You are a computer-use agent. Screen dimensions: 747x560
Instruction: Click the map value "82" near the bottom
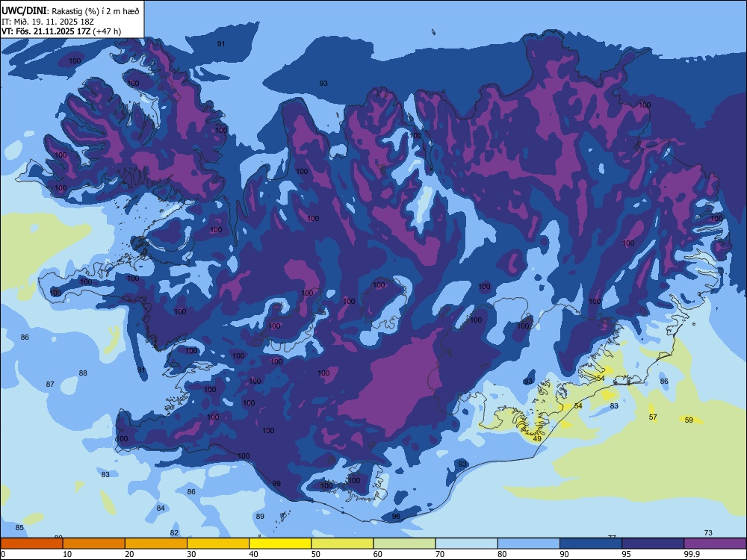[x=174, y=533]
